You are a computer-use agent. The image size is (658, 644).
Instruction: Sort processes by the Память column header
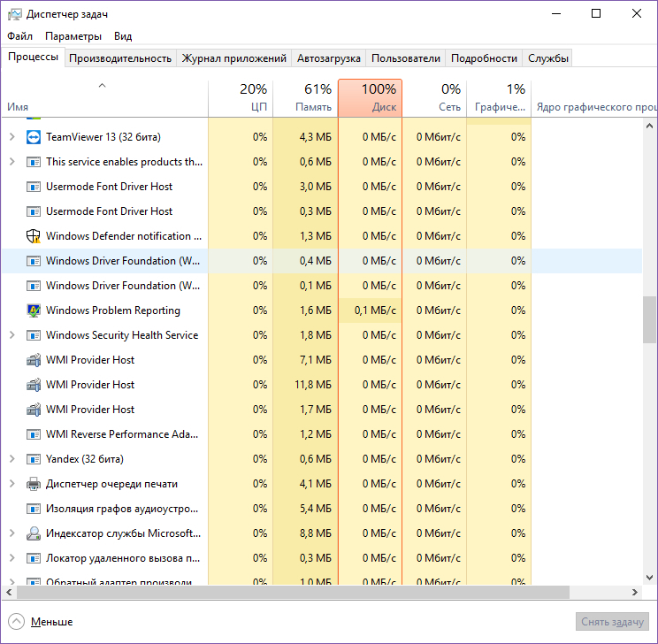click(x=305, y=97)
